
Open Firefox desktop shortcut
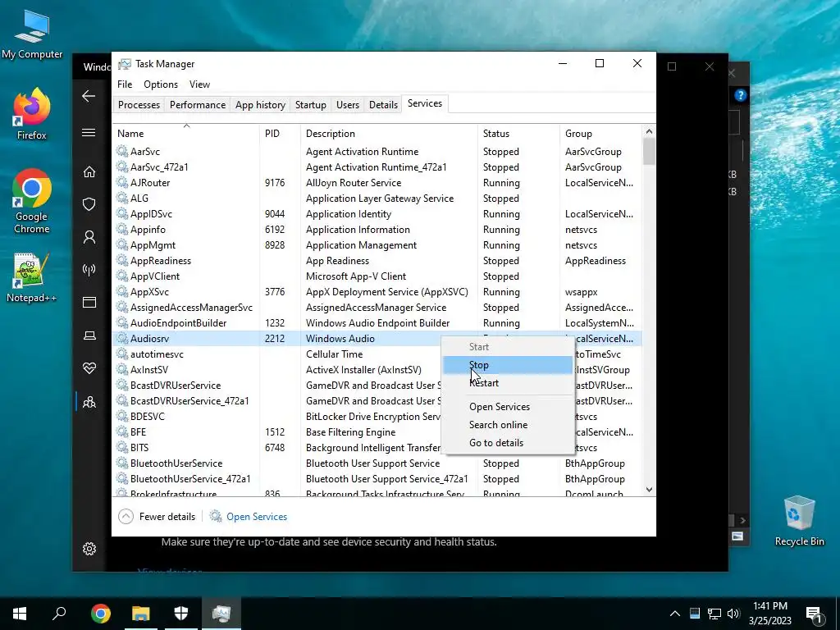click(x=32, y=113)
